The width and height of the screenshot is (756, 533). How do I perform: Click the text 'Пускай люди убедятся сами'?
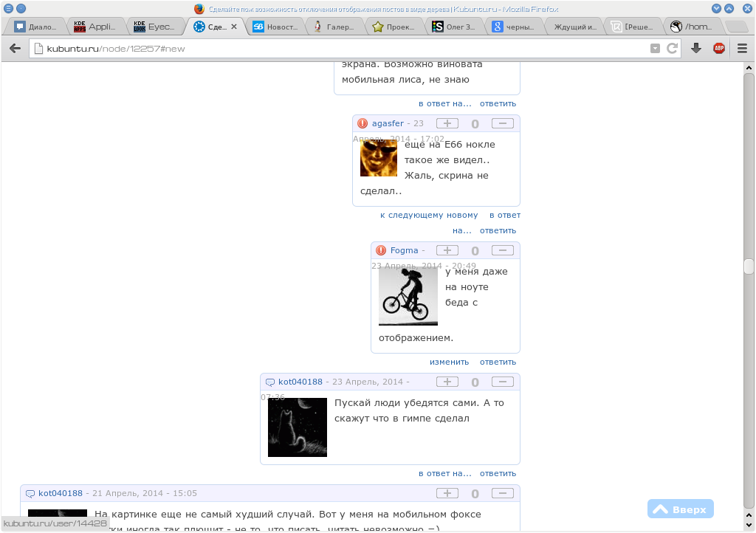(x=405, y=403)
